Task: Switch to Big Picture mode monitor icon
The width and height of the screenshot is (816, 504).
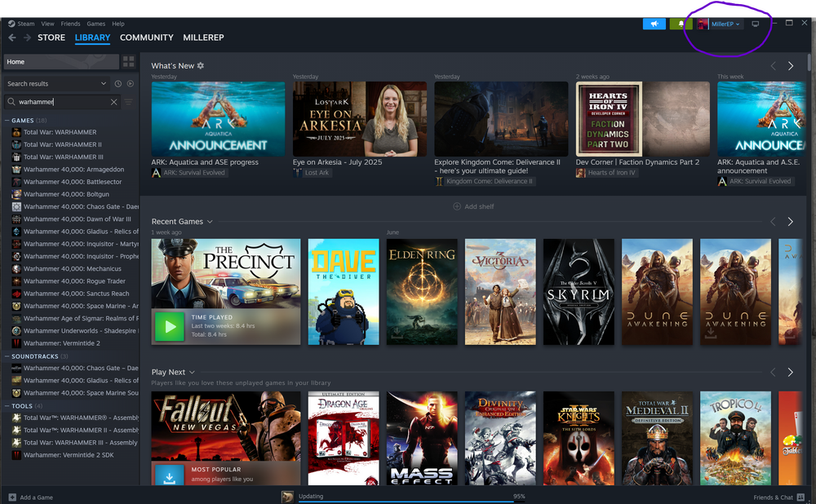Action: [756, 24]
